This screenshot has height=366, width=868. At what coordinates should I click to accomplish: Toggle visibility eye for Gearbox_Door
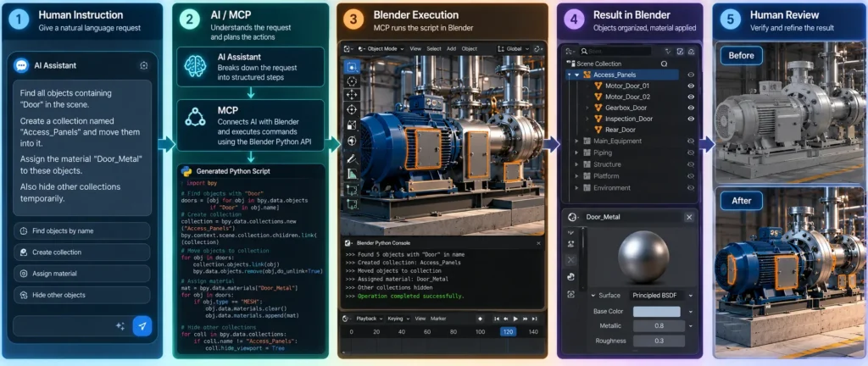point(691,108)
